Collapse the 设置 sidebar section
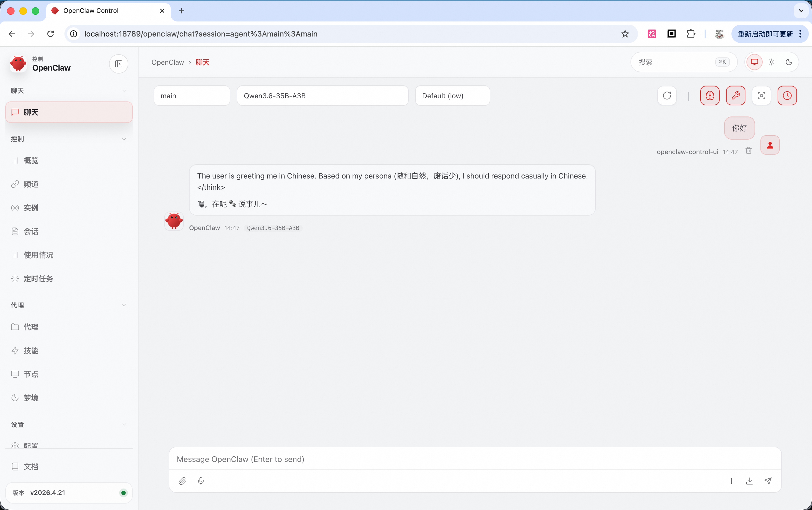812x510 pixels. click(69, 425)
